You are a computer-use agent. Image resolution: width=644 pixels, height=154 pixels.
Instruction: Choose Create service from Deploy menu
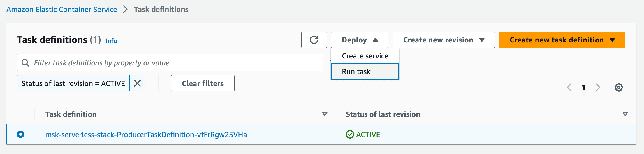click(365, 56)
